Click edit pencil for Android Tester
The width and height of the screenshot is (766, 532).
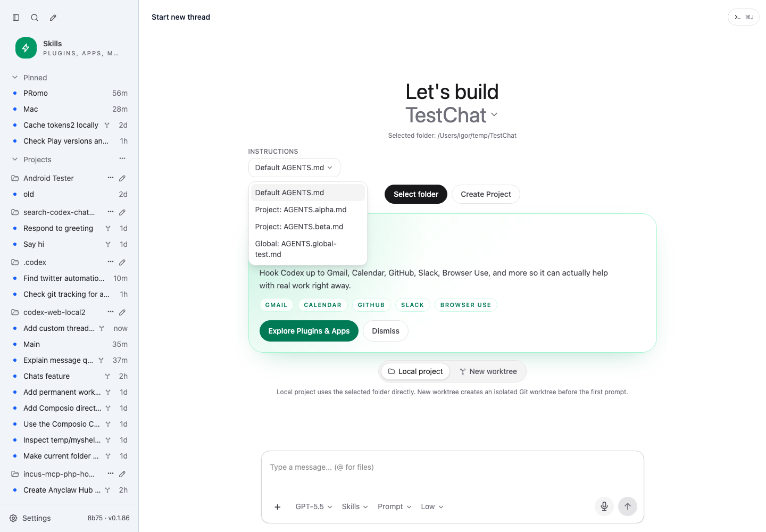(122, 178)
